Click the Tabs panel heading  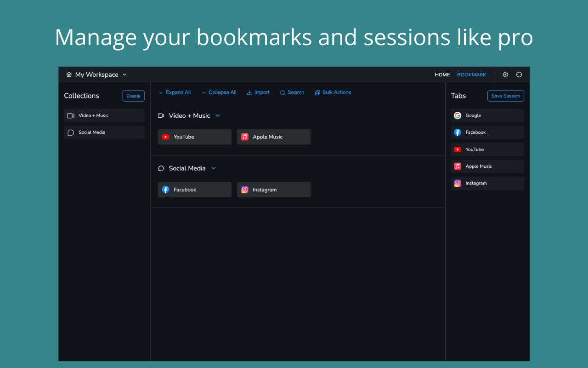coord(458,96)
